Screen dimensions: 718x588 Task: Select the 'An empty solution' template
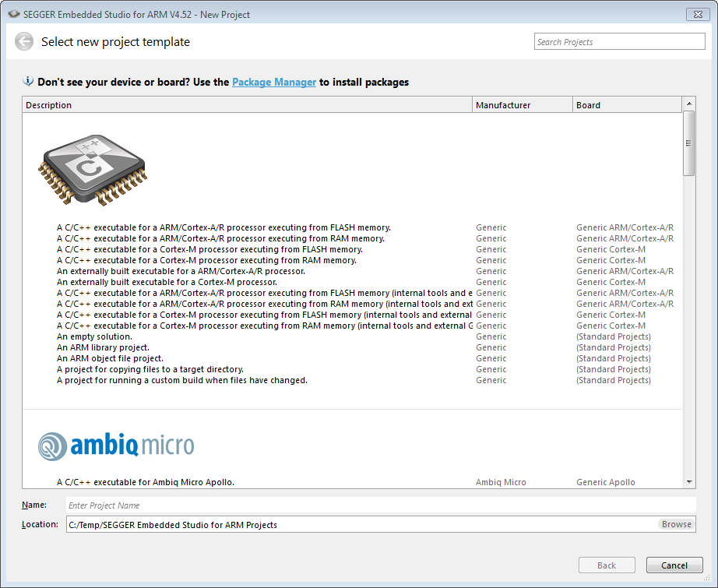[94, 336]
